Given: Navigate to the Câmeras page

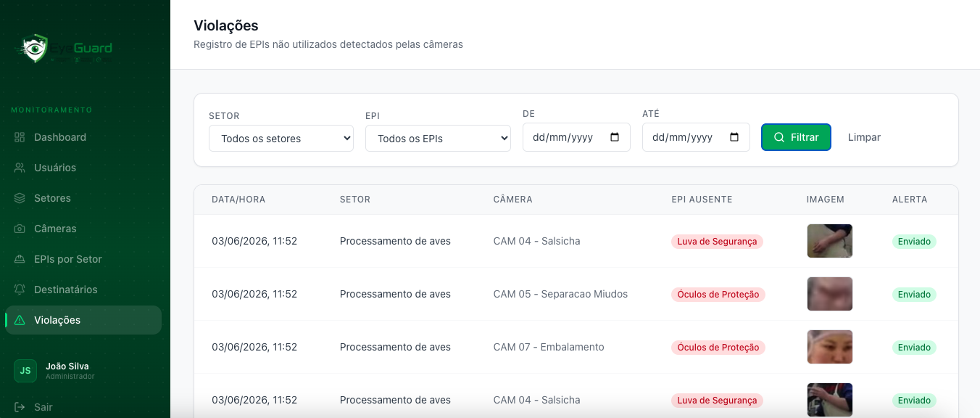Looking at the screenshot, I should 83,229.
